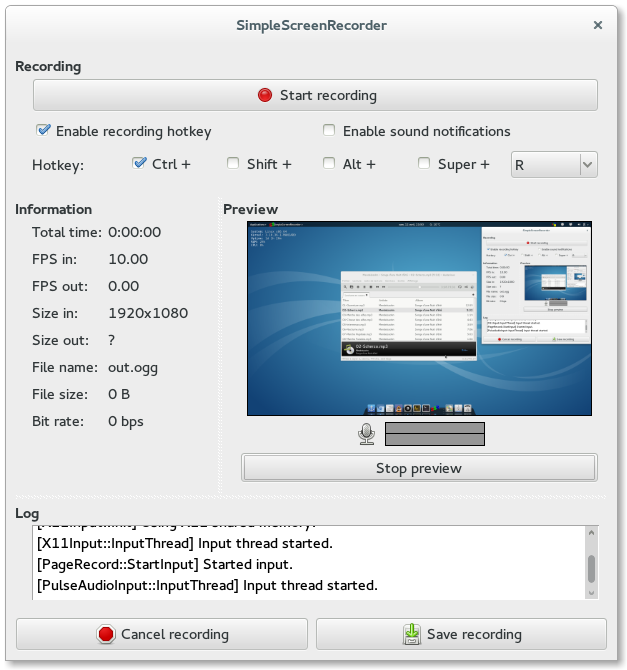This screenshot has height=670, width=627.
Task: Click the audio level meter bars
Action: 435,434
